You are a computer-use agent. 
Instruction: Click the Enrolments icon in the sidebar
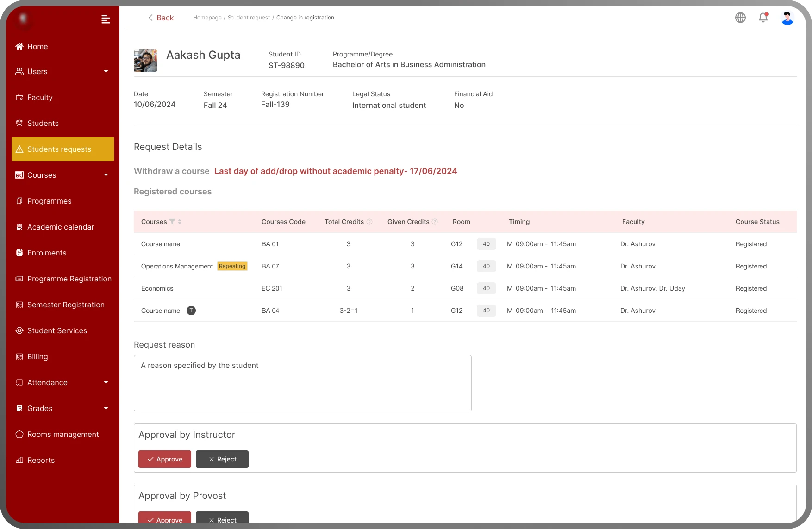[19, 253]
